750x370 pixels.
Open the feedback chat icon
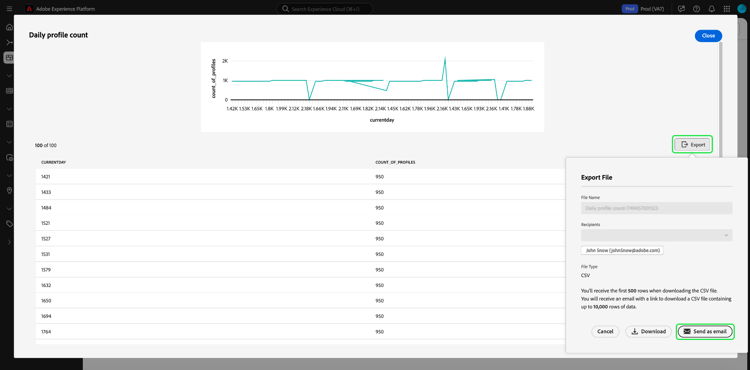[x=682, y=9]
